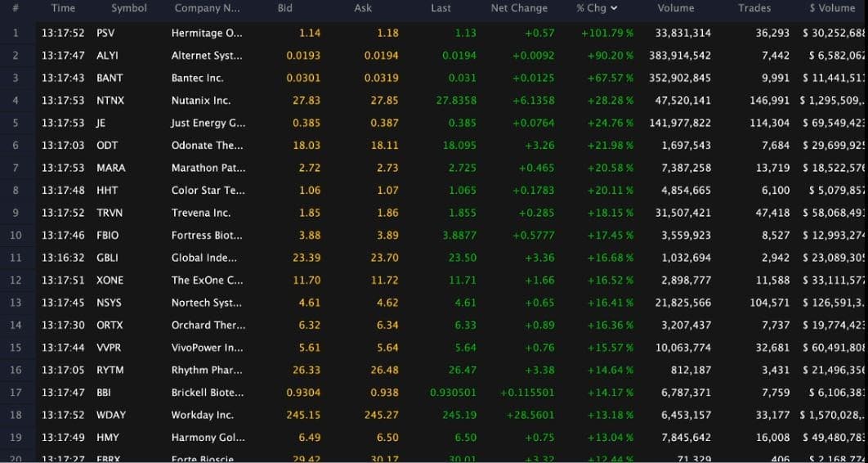
Task: Sort by the Bid column header
Action: (285, 8)
